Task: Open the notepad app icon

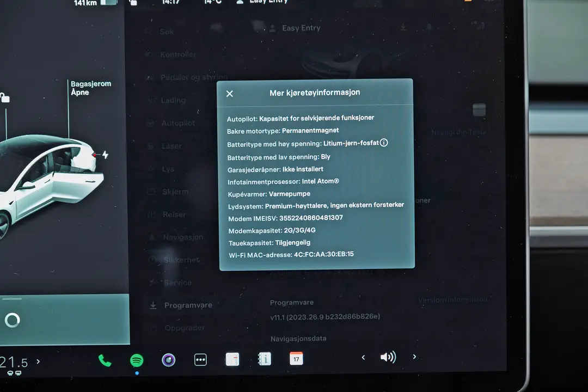Action: [232, 359]
